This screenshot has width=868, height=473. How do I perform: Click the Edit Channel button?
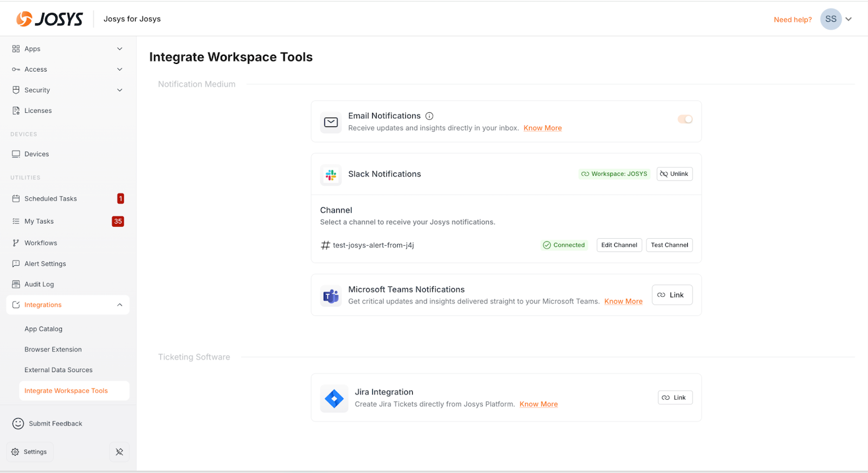(619, 245)
